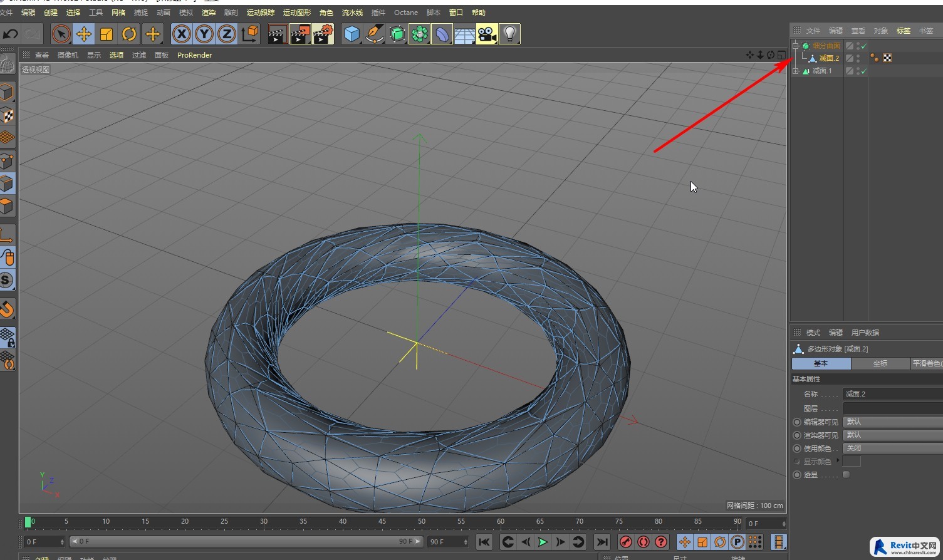This screenshot has height=560, width=943.
Task: Toggle 细分曲面 green enable checkmark
Action: [864, 46]
